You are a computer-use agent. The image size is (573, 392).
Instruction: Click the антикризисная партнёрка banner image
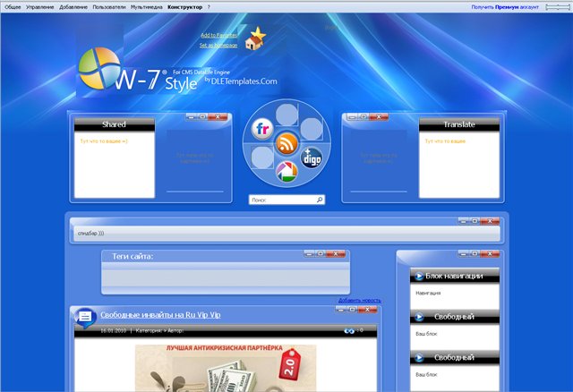(226, 368)
